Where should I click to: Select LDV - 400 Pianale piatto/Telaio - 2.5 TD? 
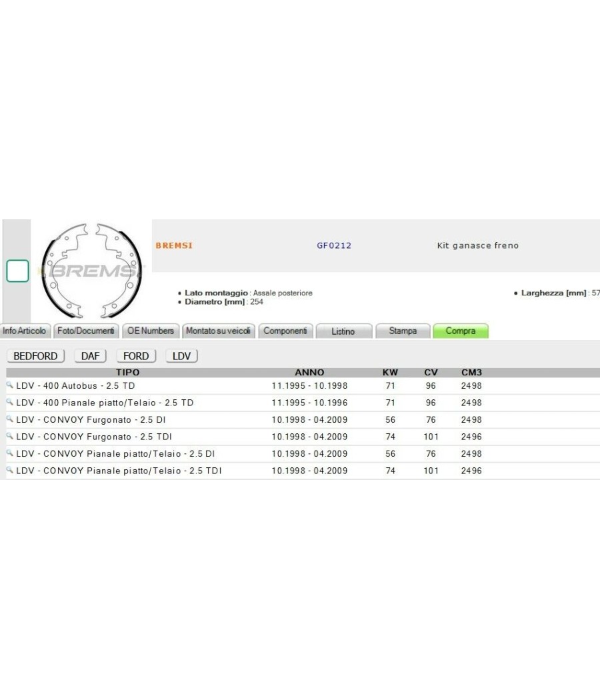pyautogui.click(x=303, y=403)
